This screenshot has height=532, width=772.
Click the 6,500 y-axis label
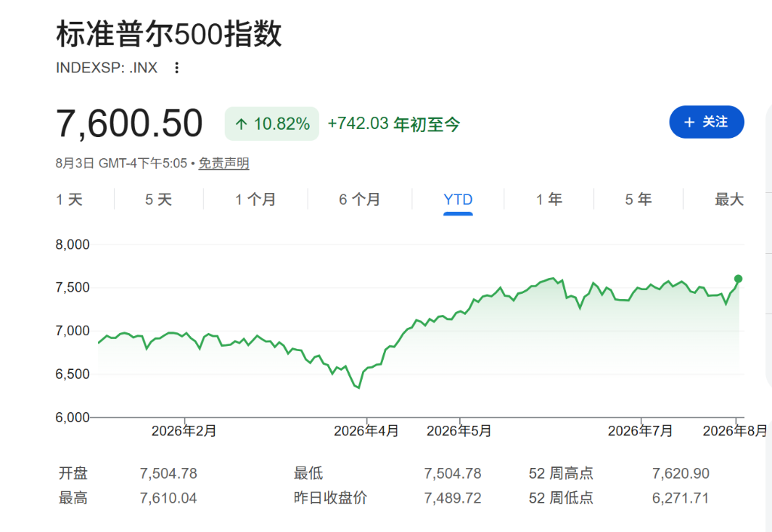(x=72, y=374)
